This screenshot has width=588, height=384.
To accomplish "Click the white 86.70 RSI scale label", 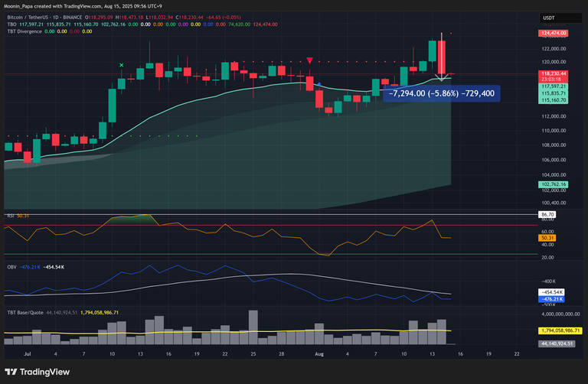I will pyautogui.click(x=547, y=215).
